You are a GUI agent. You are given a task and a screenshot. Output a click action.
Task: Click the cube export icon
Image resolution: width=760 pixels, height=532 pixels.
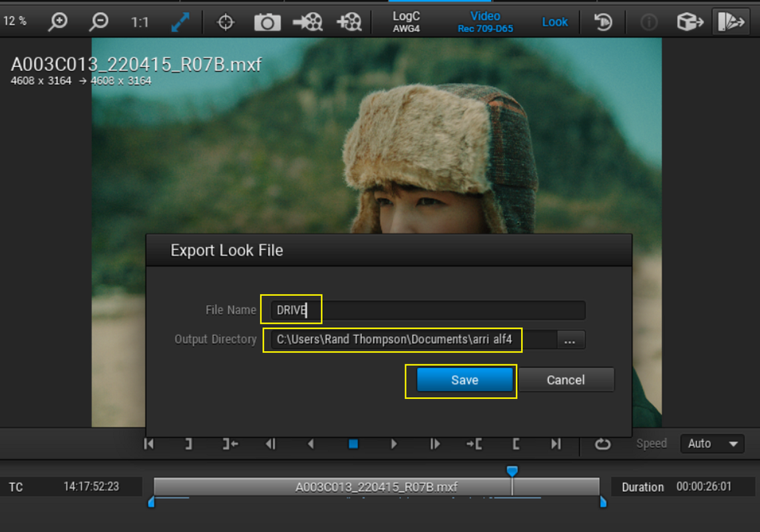(689, 22)
